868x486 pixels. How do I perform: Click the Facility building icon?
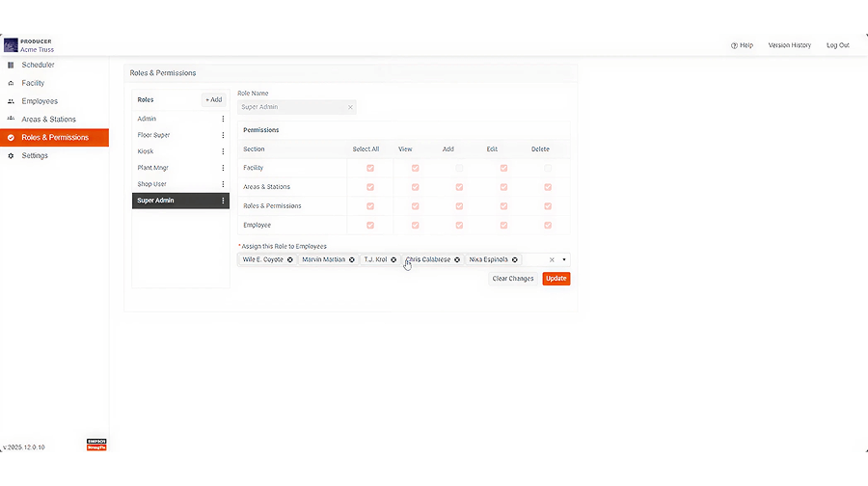tap(11, 83)
